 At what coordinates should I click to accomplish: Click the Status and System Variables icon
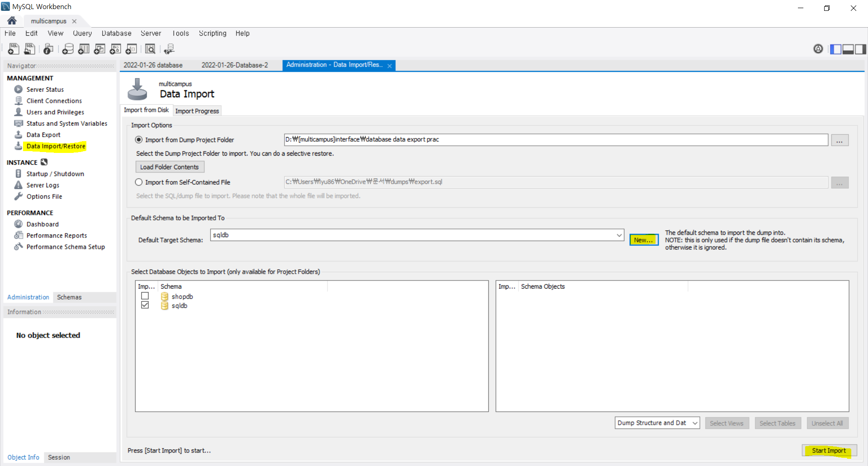[x=19, y=123]
